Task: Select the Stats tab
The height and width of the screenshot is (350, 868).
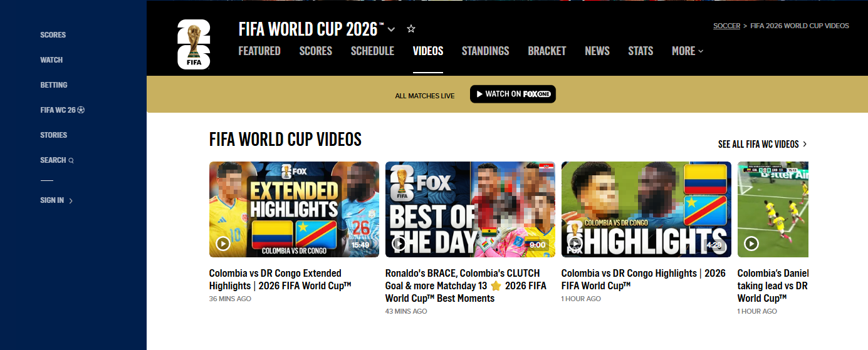Action: (641, 51)
